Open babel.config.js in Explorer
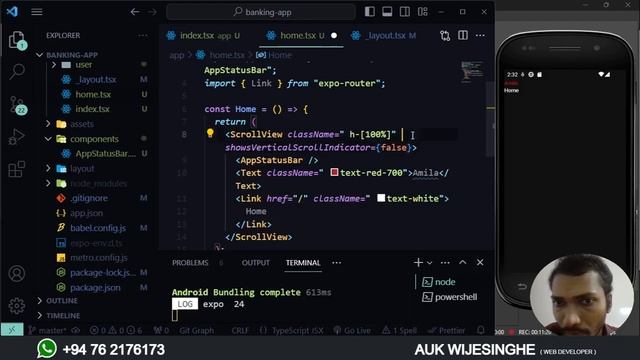Screen dimensions: 640x360 coord(98,228)
